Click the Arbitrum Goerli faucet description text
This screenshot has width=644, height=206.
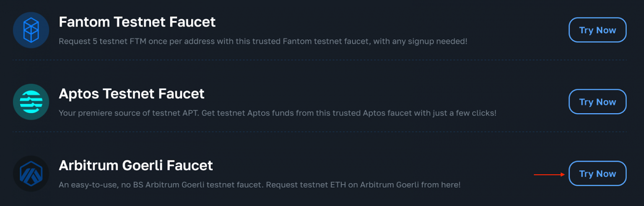tap(259, 185)
